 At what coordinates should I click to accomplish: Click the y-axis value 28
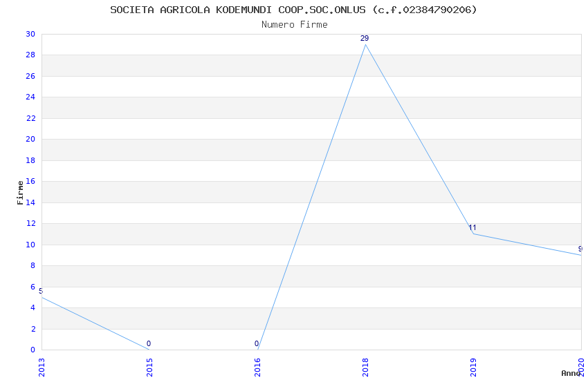[30, 55]
